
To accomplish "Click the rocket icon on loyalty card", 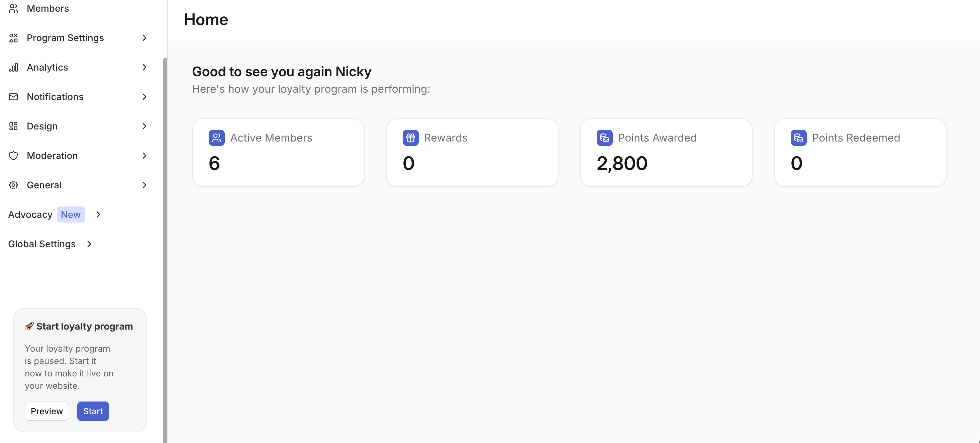I will click(29, 326).
